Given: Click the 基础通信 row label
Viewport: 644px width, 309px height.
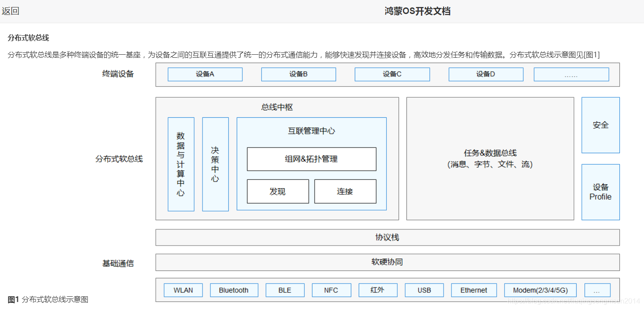Looking at the screenshot, I should [118, 263].
